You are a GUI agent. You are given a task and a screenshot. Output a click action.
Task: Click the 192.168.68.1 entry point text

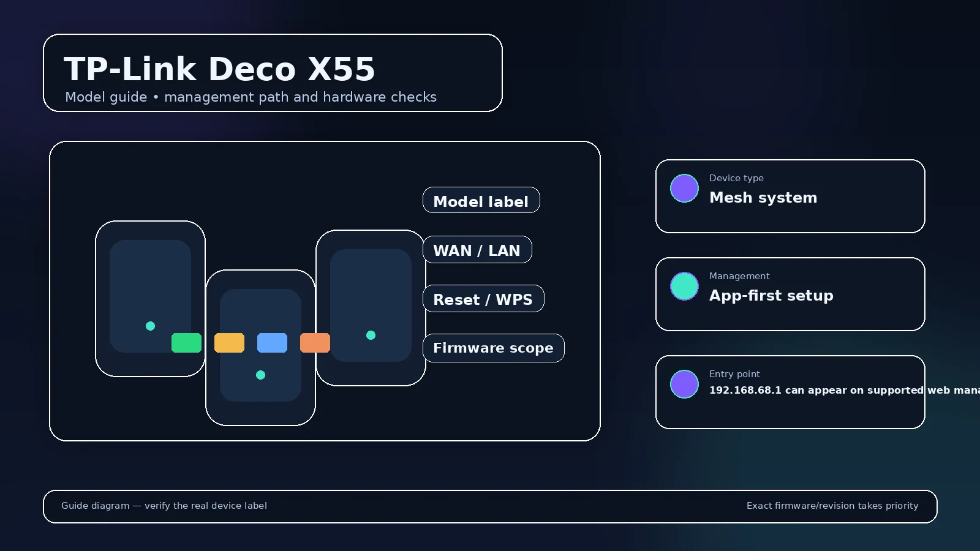845,390
